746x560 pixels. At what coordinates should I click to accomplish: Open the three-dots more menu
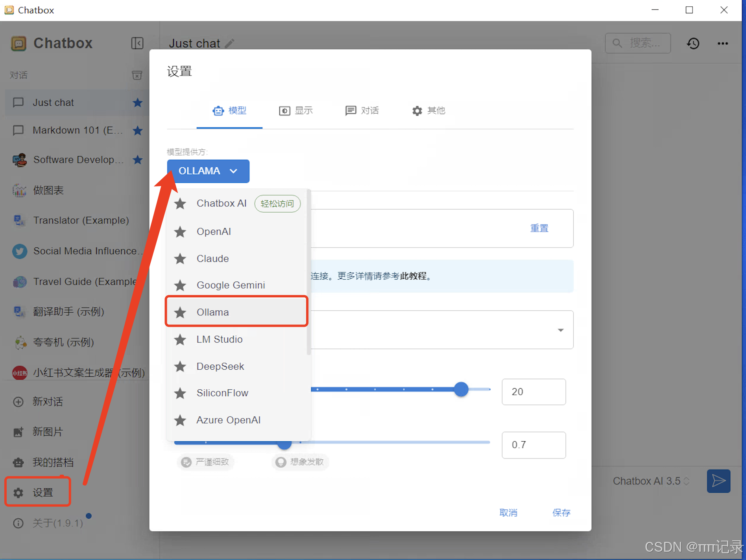[723, 43]
